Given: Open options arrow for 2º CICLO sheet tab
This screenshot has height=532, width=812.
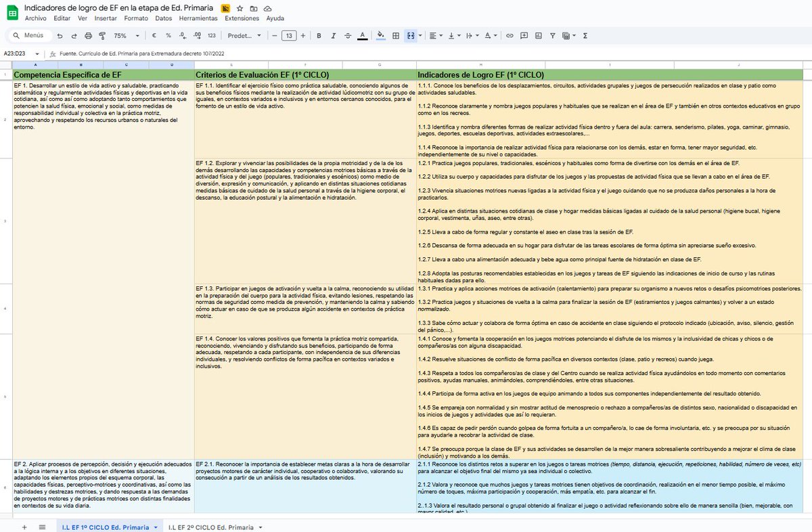Looking at the screenshot, I should (x=260, y=527).
